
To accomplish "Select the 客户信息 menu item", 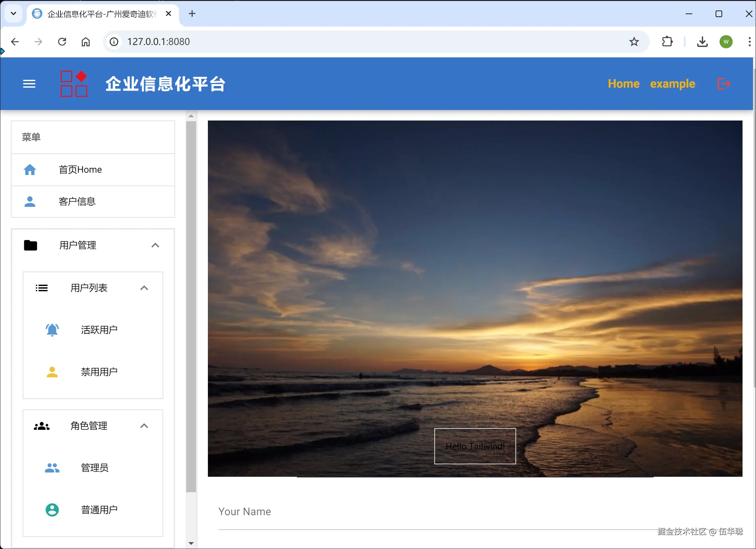I will pyautogui.click(x=77, y=202).
